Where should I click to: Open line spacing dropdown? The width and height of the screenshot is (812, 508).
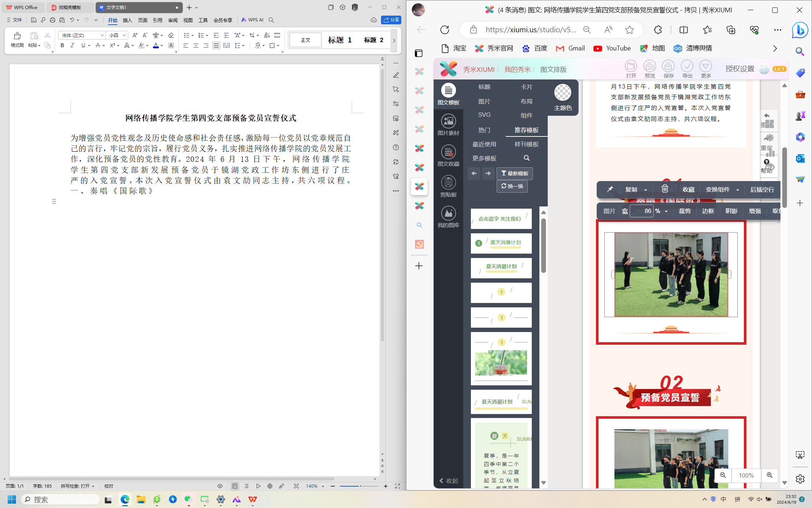click(243, 46)
